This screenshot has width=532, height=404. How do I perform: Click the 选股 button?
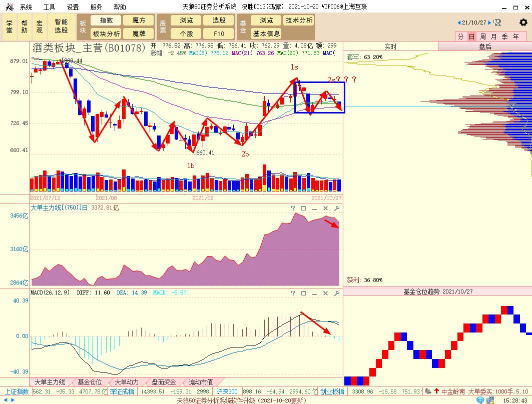pyautogui.click(x=219, y=20)
